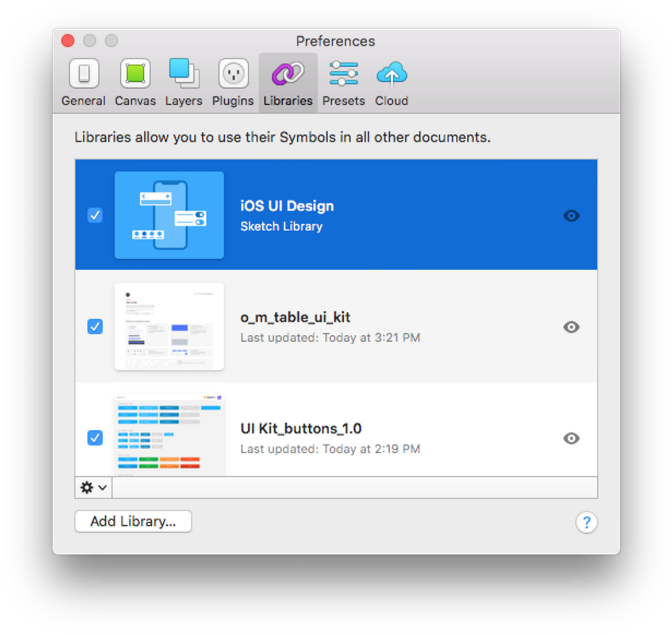Preview the iOS UI Design library symbols
672x635 pixels.
click(x=571, y=216)
